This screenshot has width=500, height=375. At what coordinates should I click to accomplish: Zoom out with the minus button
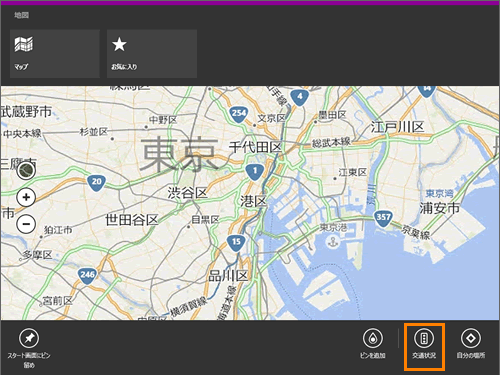coord(26,223)
